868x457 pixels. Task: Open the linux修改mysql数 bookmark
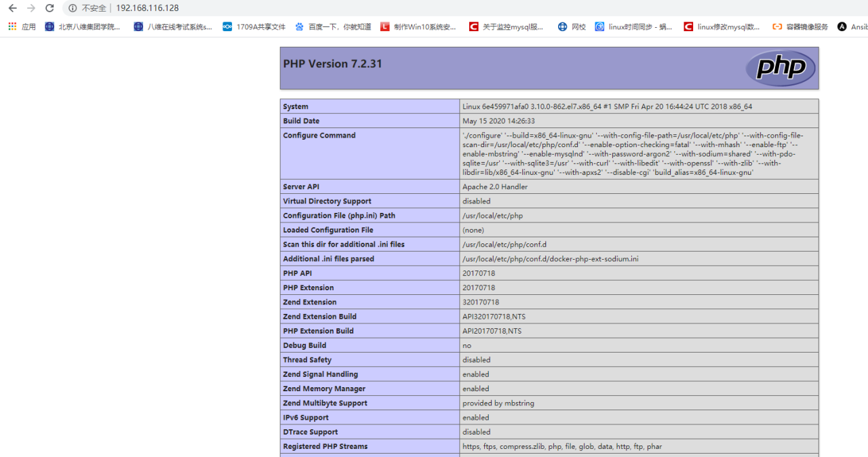pyautogui.click(x=722, y=26)
